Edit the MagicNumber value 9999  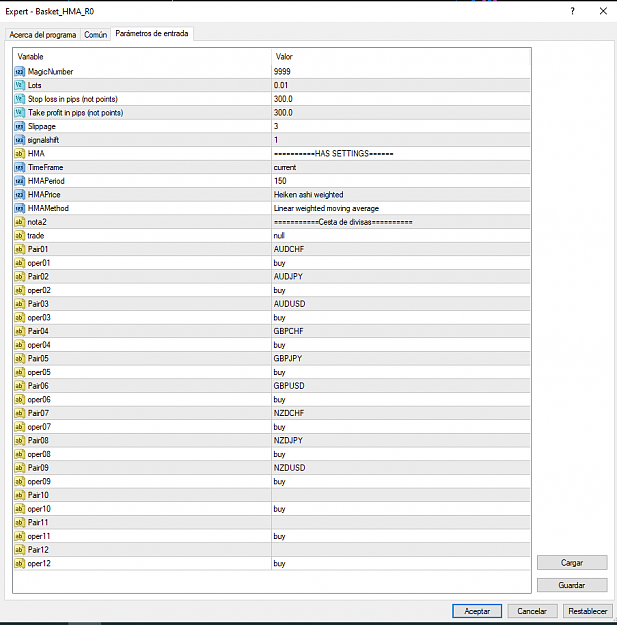(x=401, y=72)
